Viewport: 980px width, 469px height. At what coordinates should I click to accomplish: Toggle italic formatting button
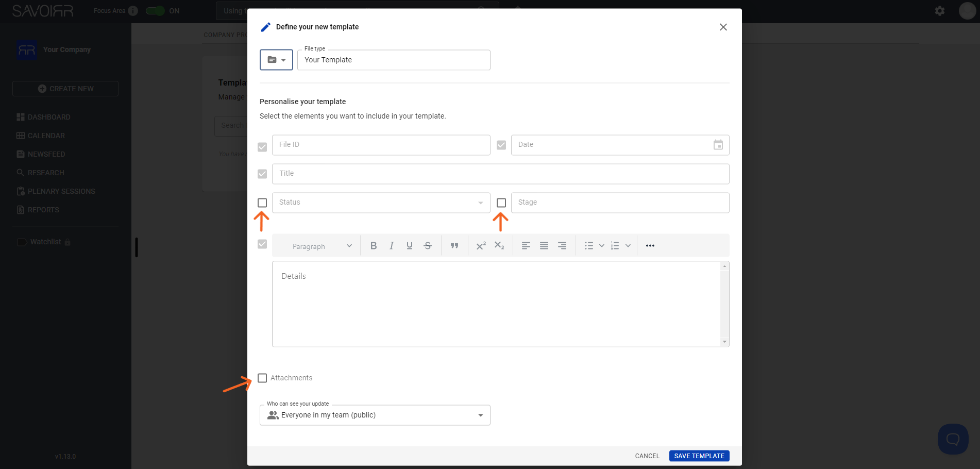point(392,246)
